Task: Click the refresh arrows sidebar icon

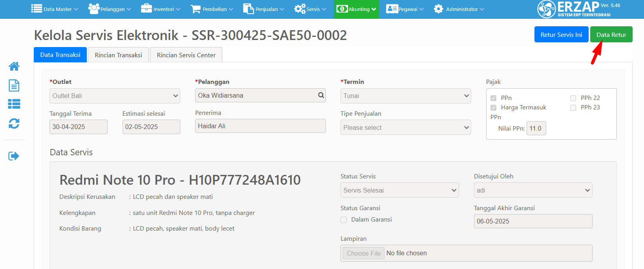Action: tap(14, 124)
